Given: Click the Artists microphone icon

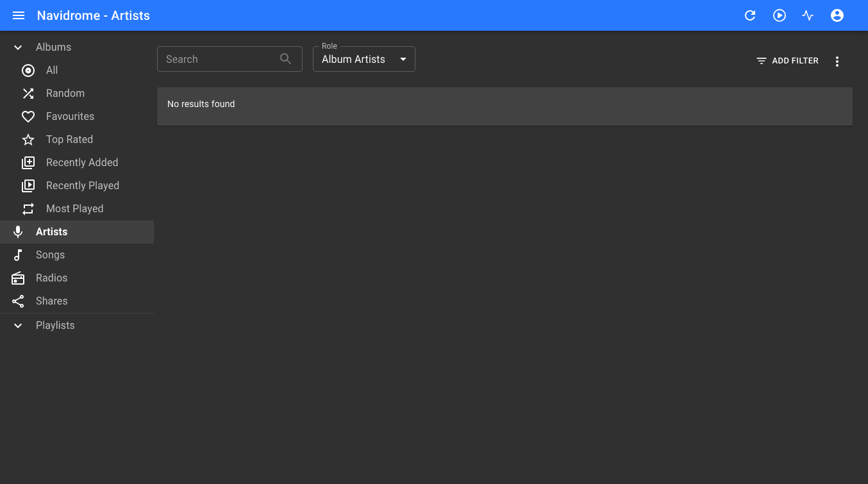Looking at the screenshot, I should pyautogui.click(x=18, y=232).
